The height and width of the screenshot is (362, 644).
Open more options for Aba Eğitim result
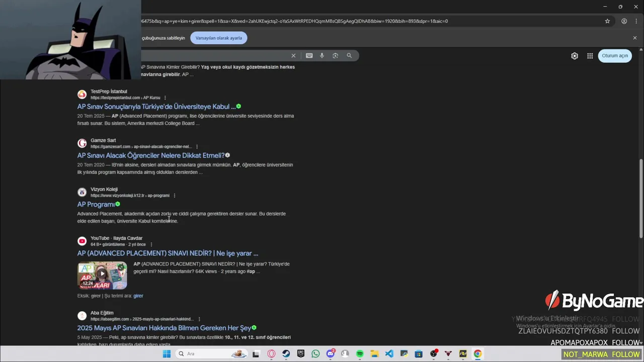[199, 319]
